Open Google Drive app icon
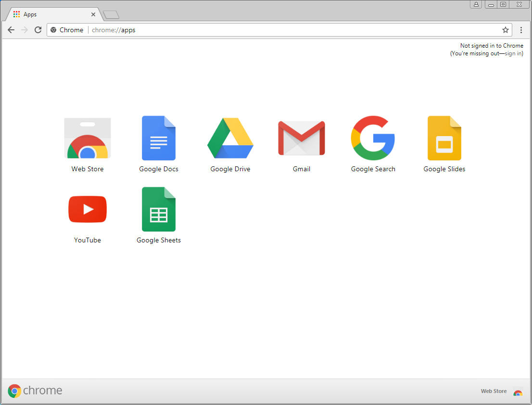This screenshot has height=405, width=532. (230, 138)
